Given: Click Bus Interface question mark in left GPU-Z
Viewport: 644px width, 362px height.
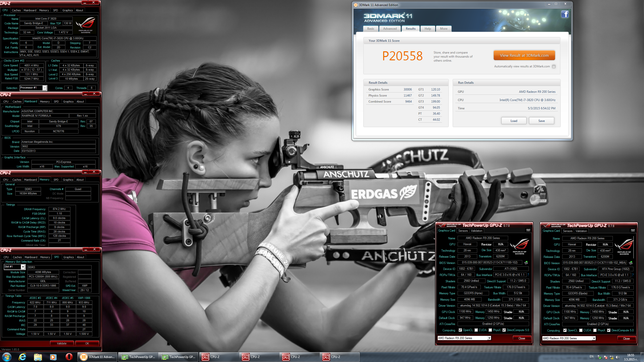Looking at the screenshot, I should tap(528, 275).
